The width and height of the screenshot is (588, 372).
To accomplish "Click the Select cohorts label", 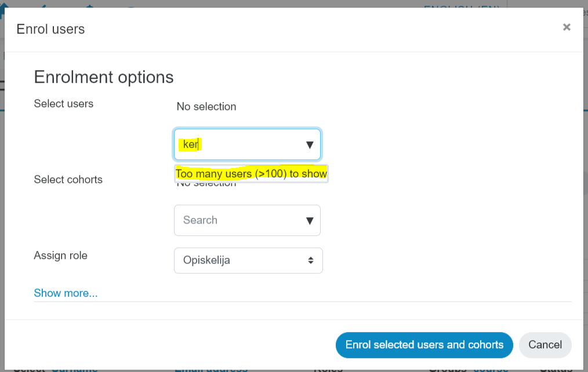I will coord(68,180).
